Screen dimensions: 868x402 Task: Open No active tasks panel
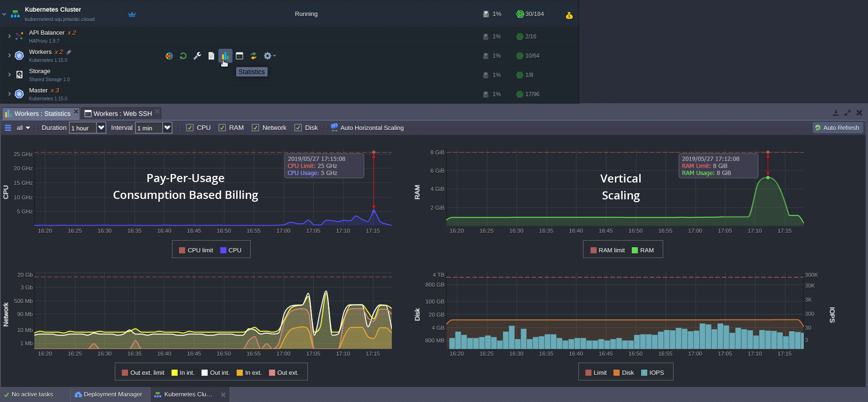point(29,394)
